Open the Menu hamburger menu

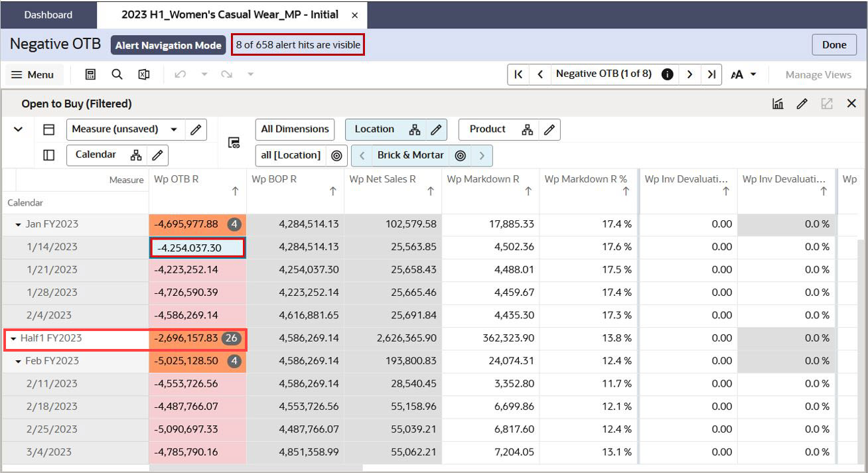click(33, 74)
